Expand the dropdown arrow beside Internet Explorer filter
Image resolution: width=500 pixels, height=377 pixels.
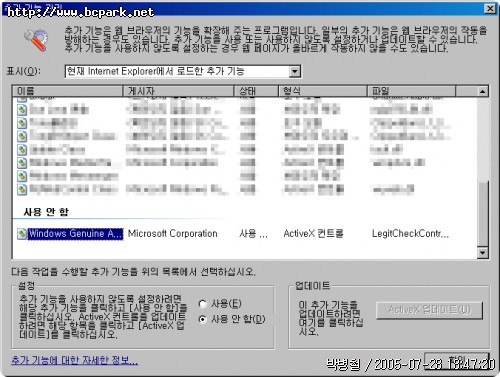pos(294,71)
